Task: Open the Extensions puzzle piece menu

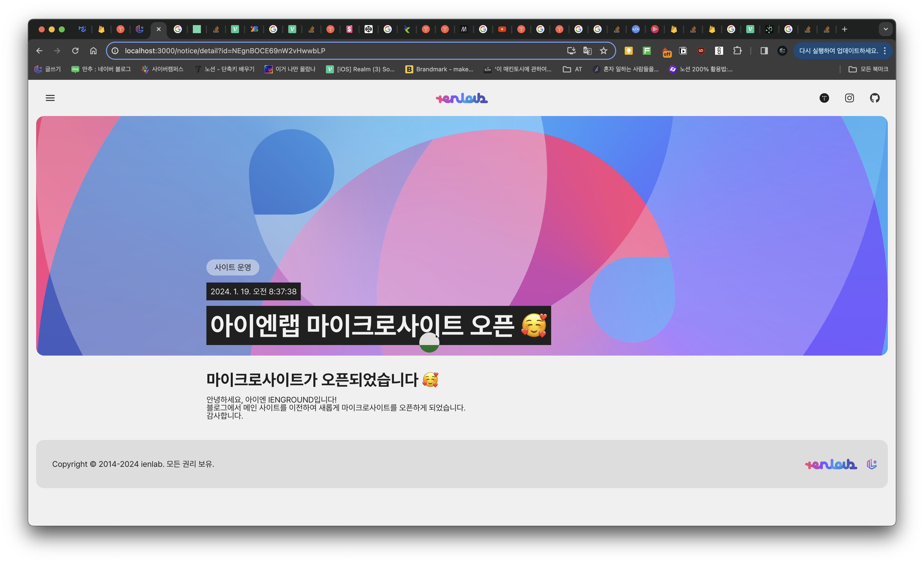Action: click(737, 51)
